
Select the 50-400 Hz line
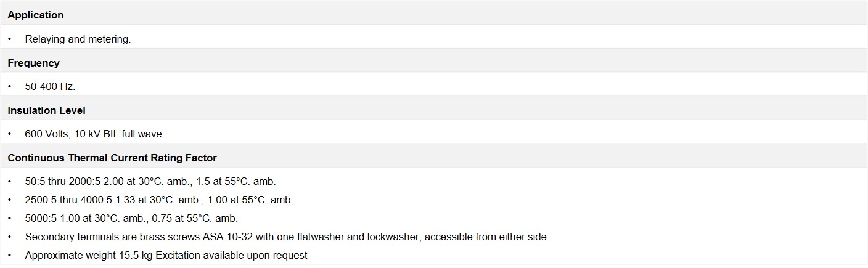pos(50,86)
